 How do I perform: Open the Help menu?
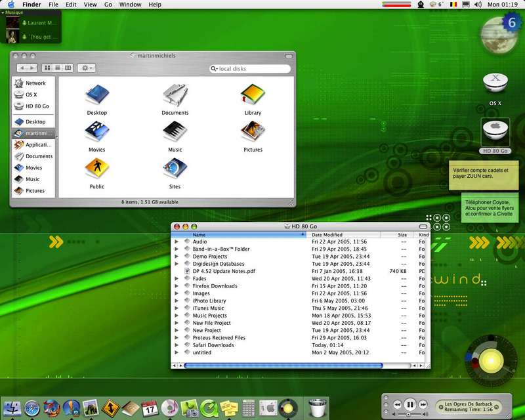(155, 5)
